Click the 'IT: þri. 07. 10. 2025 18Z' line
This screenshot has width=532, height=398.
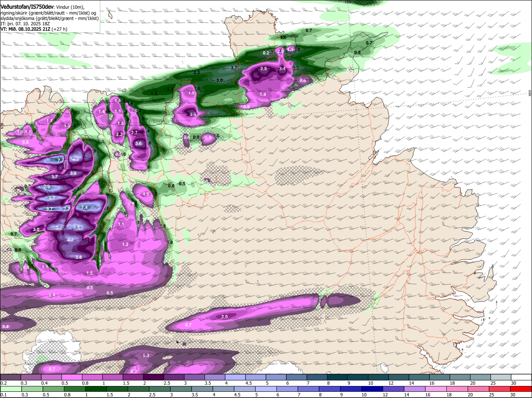[25, 24]
